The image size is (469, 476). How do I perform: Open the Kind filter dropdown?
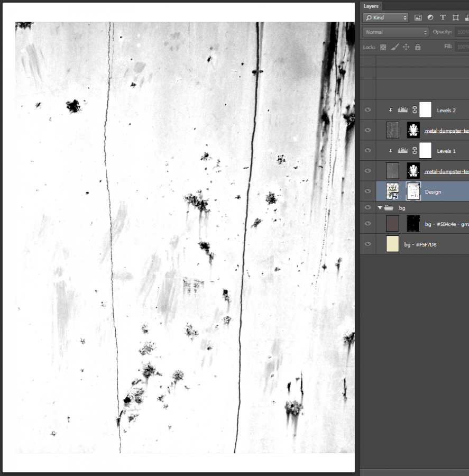point(385,17)
